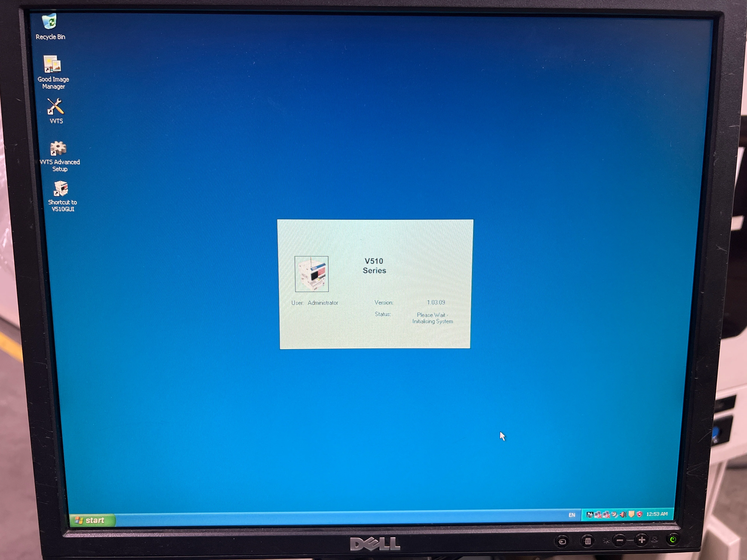The width and height of the screenshot is (747, 560).
Task: Click the Initialising System status text
Action: (x=433, y=321)
